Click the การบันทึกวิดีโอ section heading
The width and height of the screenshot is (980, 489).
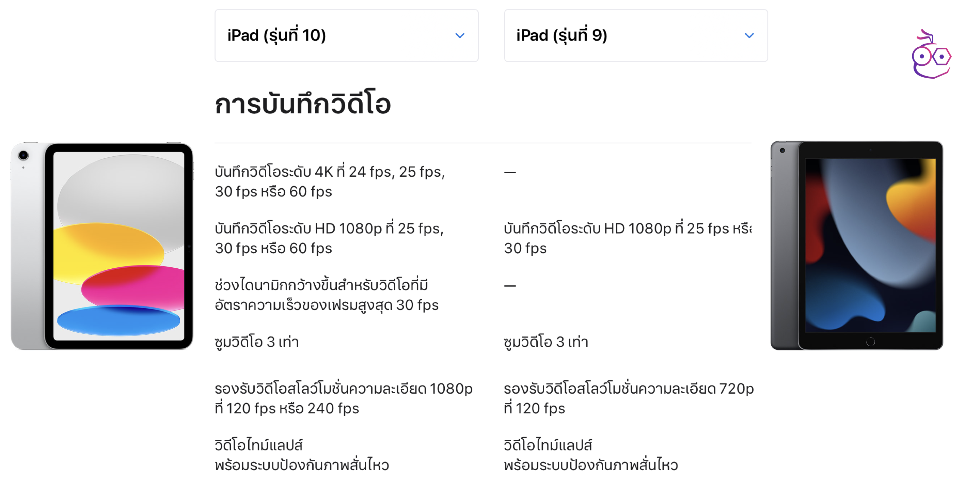click(x=302, y=104)
